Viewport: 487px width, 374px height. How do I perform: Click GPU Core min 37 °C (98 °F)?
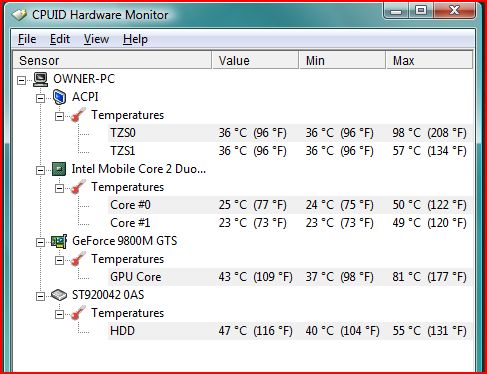(x=339, y=277)
